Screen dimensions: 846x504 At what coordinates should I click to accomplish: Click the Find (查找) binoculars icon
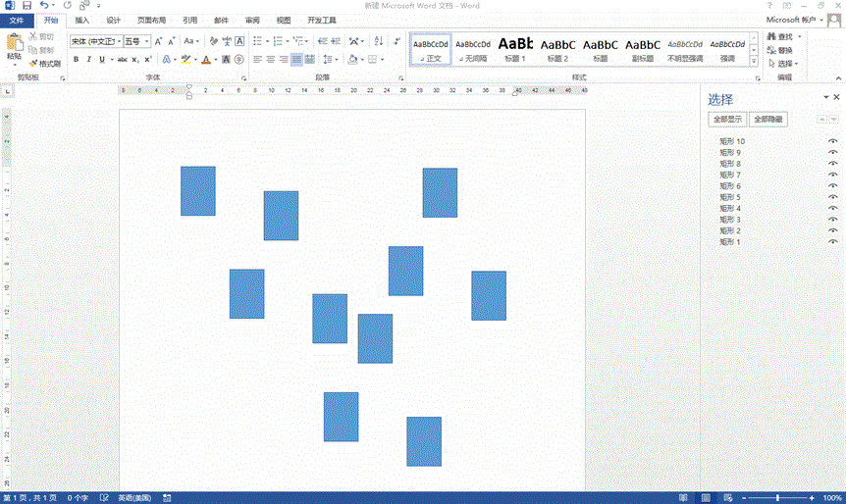(769, 36)
